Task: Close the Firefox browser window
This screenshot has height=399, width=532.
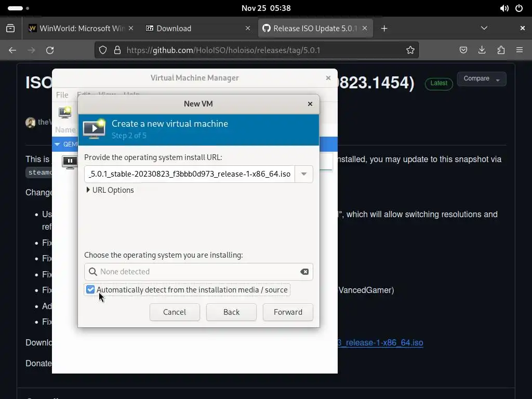Action: [x=523, y=28]
